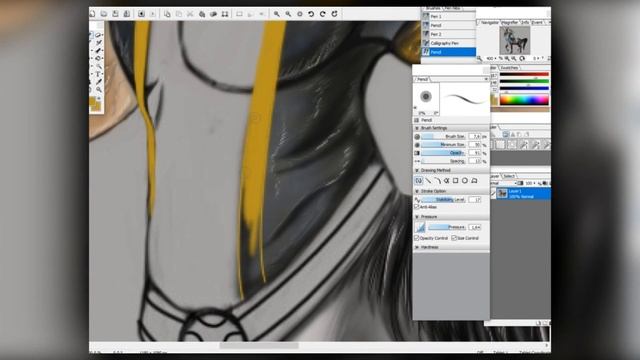The image size is (640, 360).
Task: Pick a hue from the color spectrum bar
Action: click(x=524, y=100)
